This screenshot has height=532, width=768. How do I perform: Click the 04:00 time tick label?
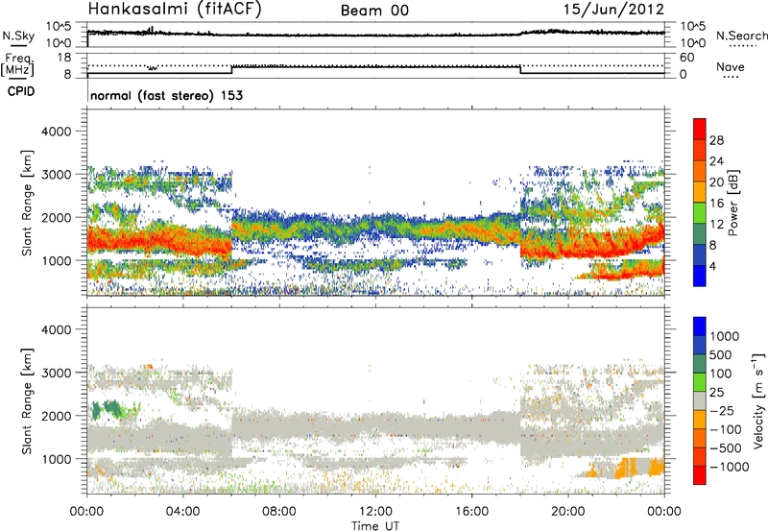[x=183, y=512]
